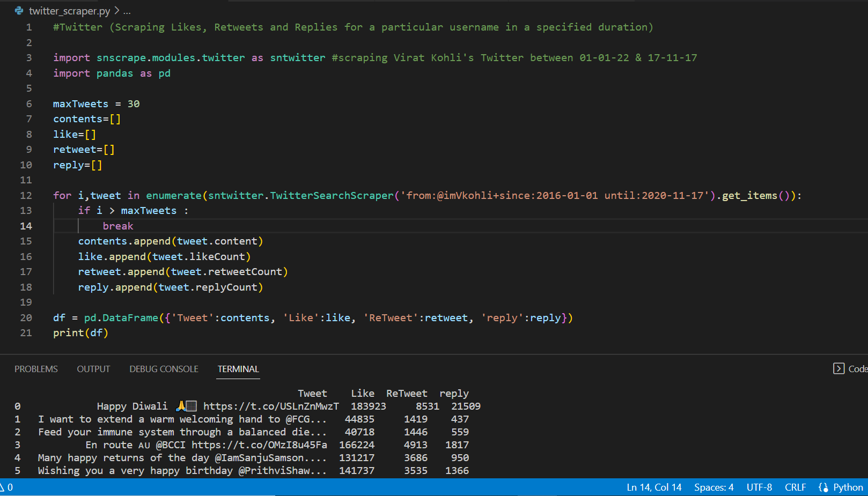Click 'retweet.append(tweet.retweetCount)' line
This screenshot has height=496, width=868.
pyautogui.click(x=183, y=271)
